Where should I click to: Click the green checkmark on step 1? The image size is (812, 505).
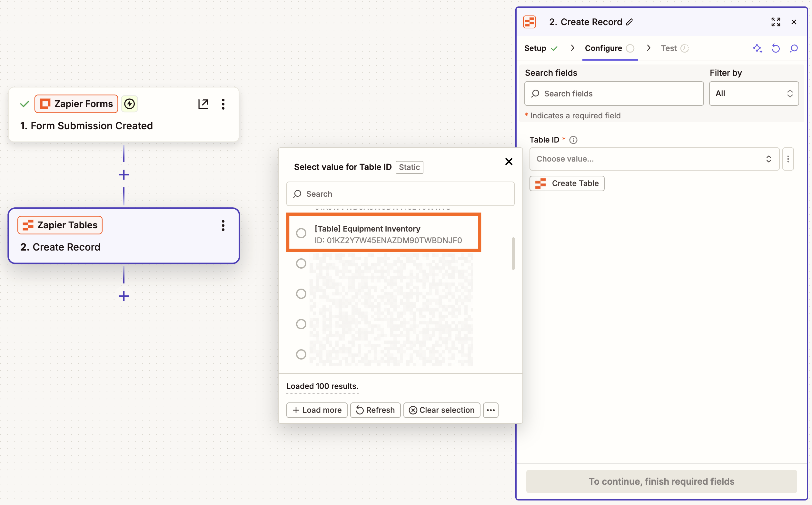pyautogui.click(x=25, y=104)
